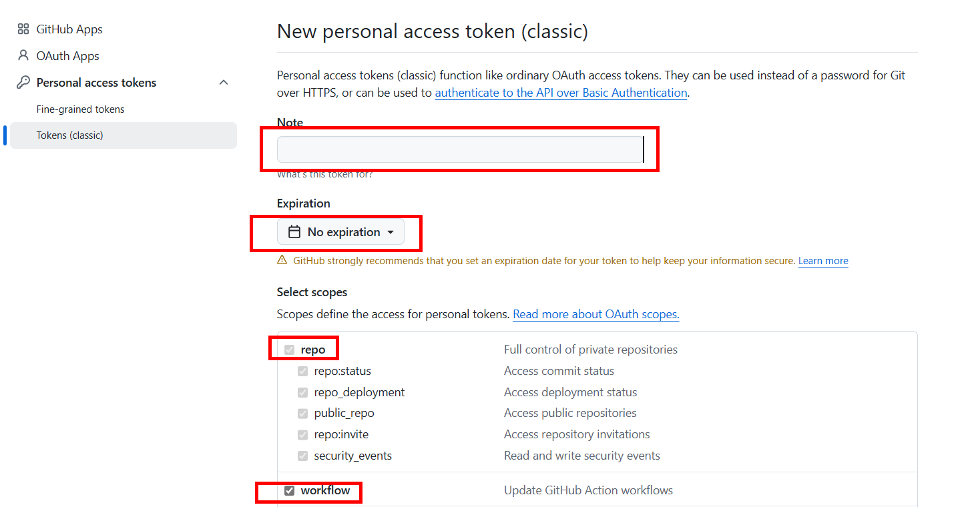The width and height of the screenshot is (980, 507).
Task: Collapse the Personal access tokens section chevron
Action: [224, 83]
